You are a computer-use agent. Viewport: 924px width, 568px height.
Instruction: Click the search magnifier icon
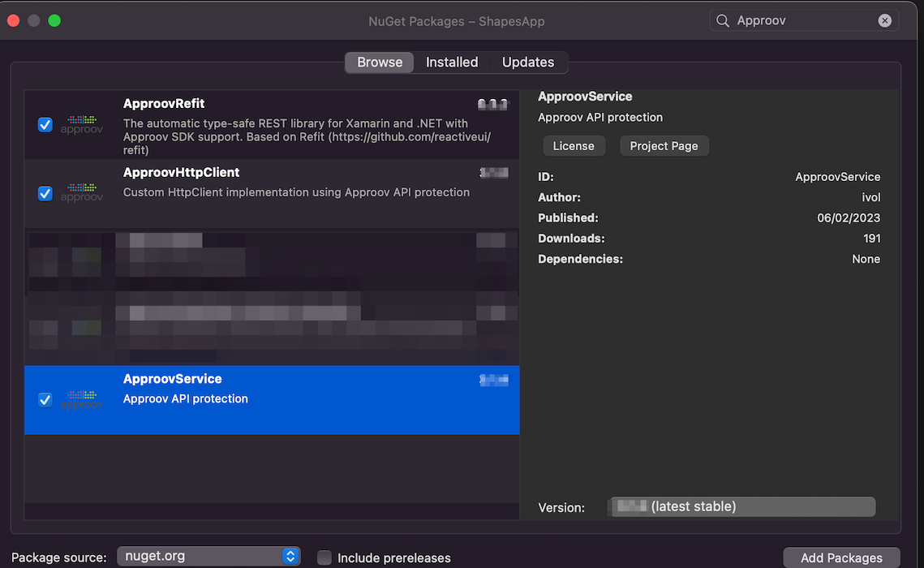[x=723, y=20]
